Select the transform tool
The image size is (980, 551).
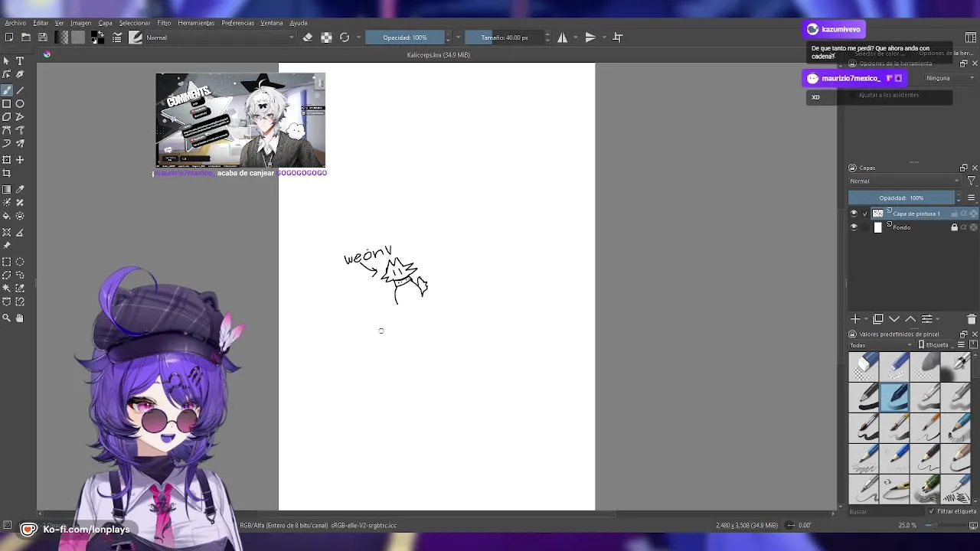(7, 160)
